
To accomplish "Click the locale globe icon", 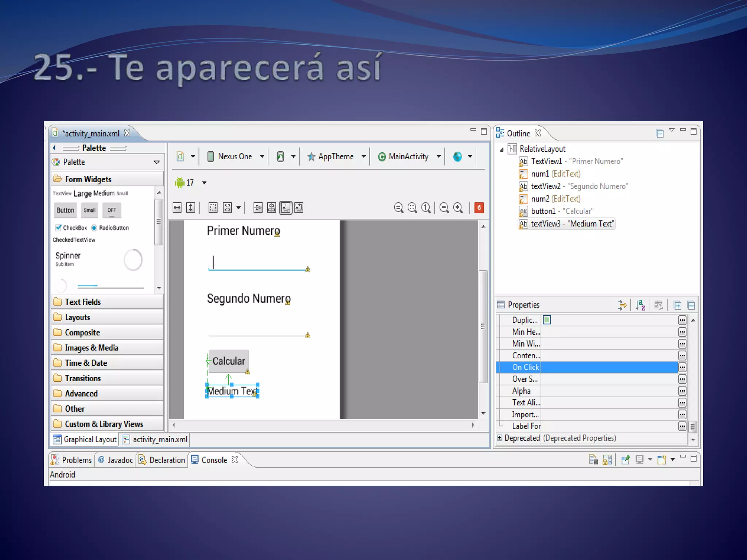I will click(x=457, y=156).
